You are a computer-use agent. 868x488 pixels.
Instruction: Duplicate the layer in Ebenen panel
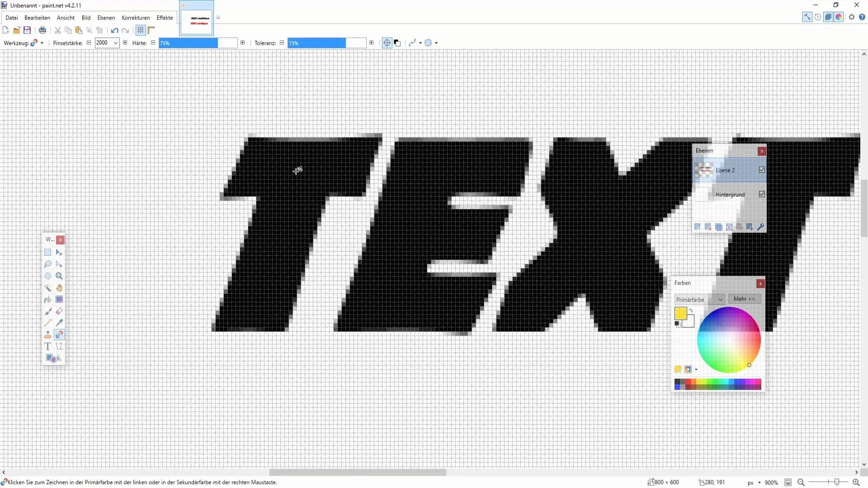[x=718, y=227]
